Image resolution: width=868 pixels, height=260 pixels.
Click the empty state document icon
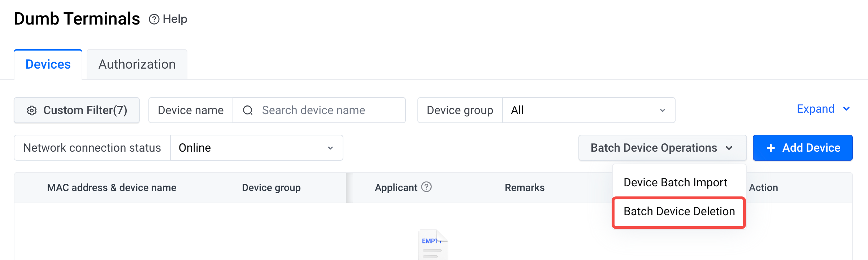pos(433,244)
